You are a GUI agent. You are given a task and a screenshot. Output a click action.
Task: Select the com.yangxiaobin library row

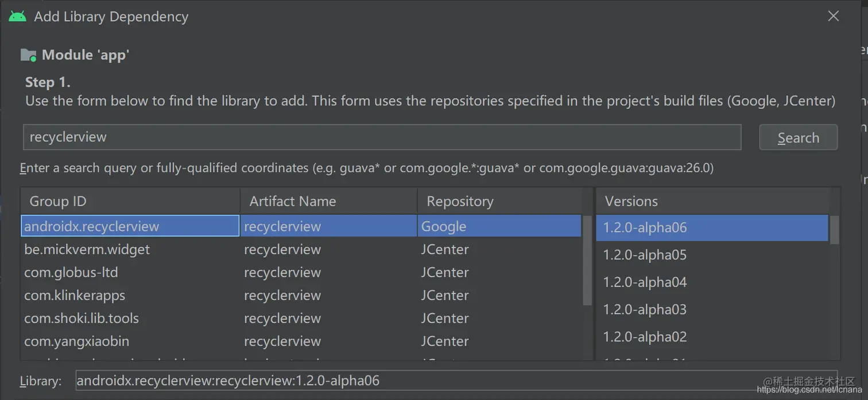(130, 341)
